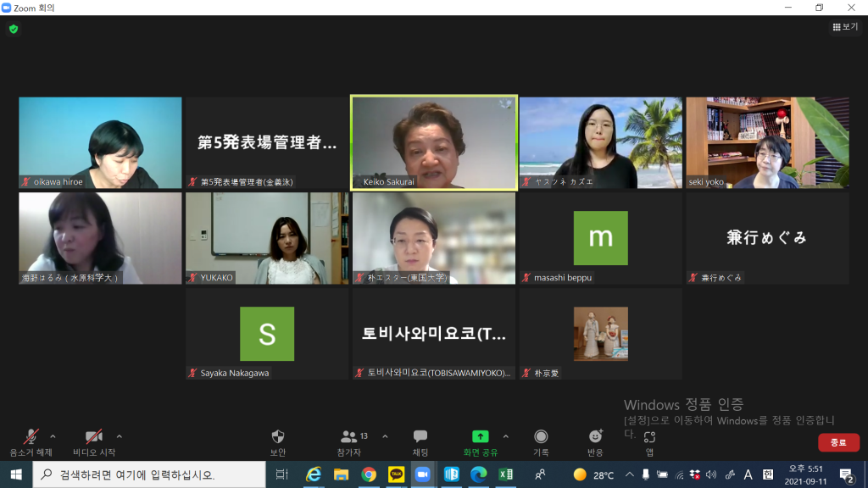Open 반응 reactions menu

595,442
